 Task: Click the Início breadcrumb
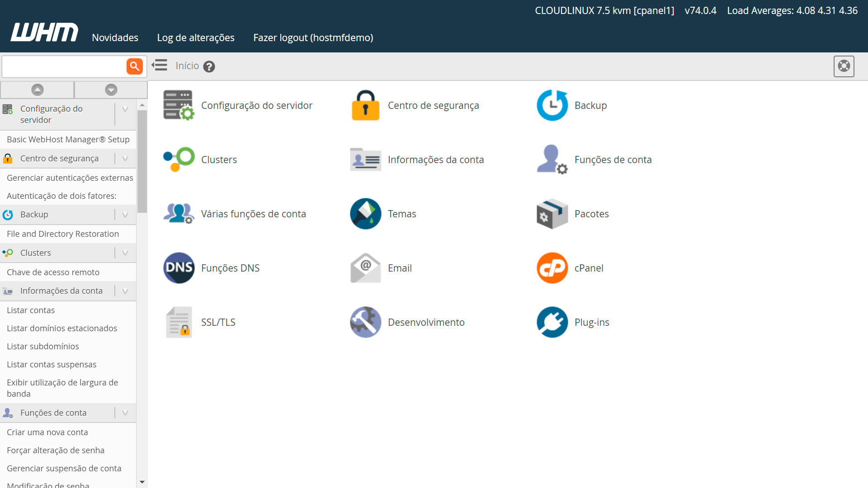(187, 66)
